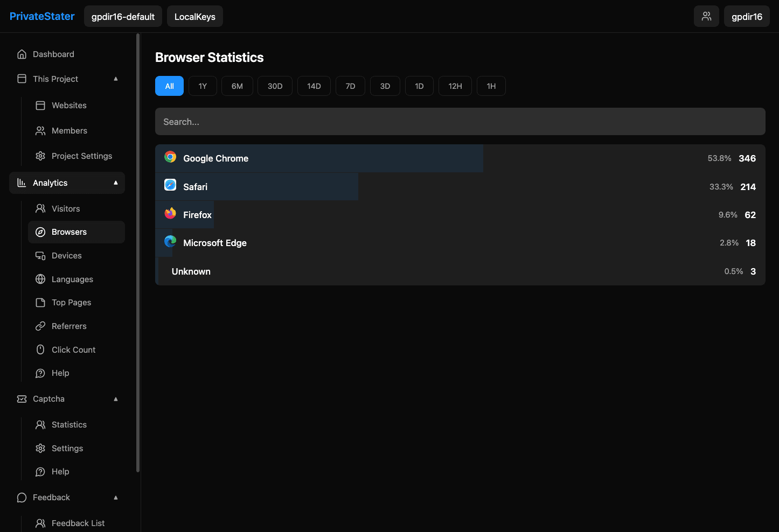Image resolution: width=779 pixels, height=532 pixels.
Task: Select the Browsers compass icon
Action: pyautogui.click(x=40, y=232)
